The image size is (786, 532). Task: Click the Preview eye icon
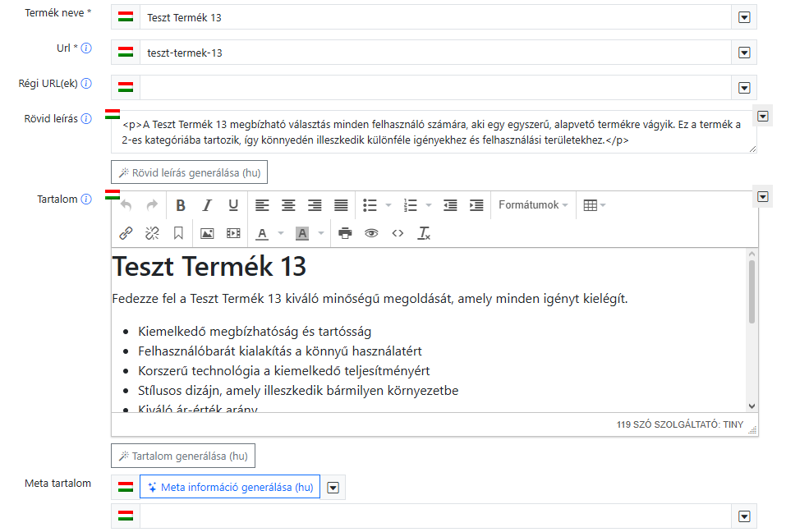coord(370,233)
